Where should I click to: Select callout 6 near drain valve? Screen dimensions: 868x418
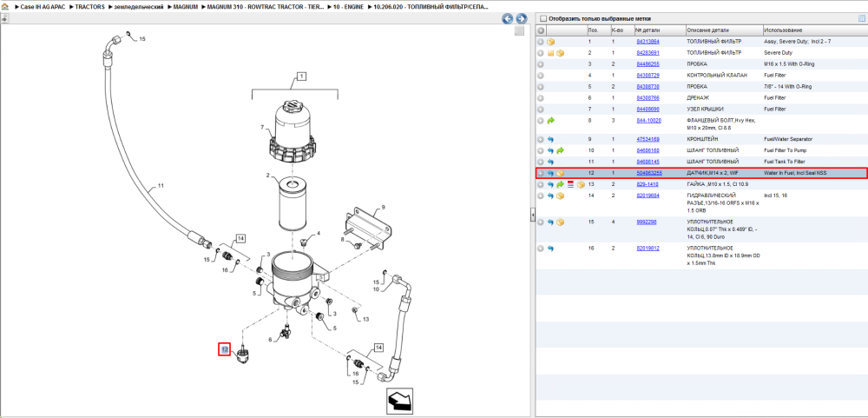pyautogui.click(x=271, y=340)
